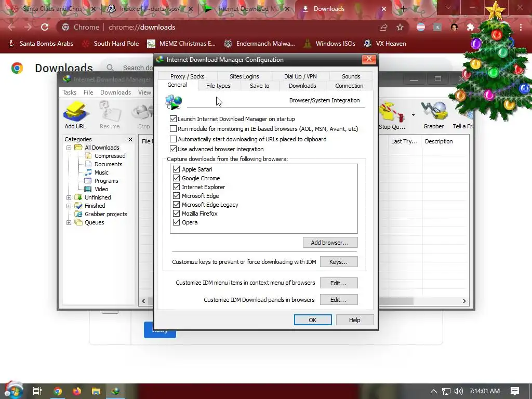Click Edit... for context menu items
This screenshot has width=532, height=399.
point(339,283)
